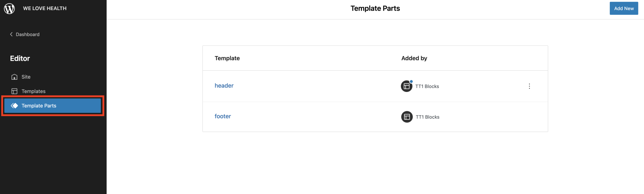Screen dimensions: 644x194
Task: Click the Templates layout icon
Action: pos(14,91)
